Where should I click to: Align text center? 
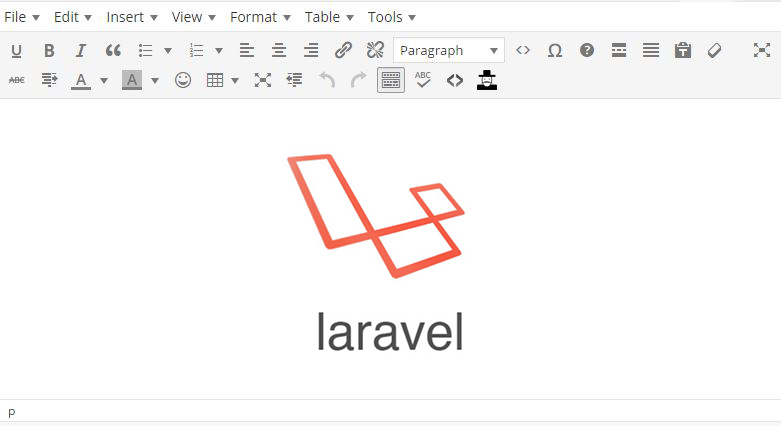(x=279, y=50)
